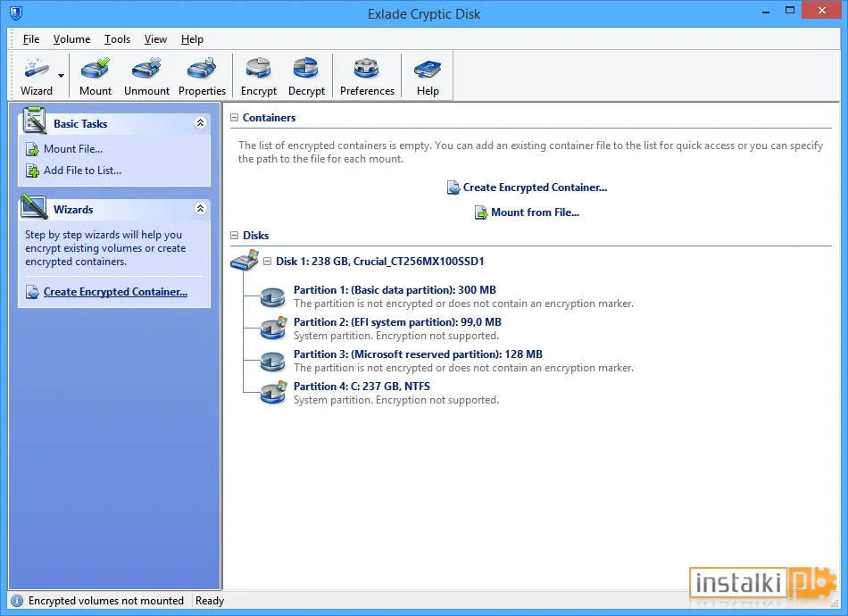Screen dimensions: 848x616
Task: Click the Wizards panel container icon
Action: [x=32, y=292]
